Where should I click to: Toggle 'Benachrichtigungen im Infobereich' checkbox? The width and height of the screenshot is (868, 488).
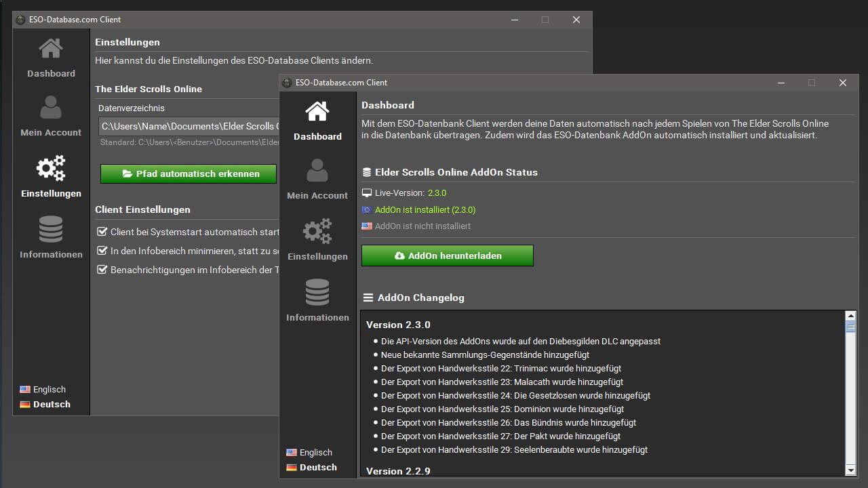102,270
